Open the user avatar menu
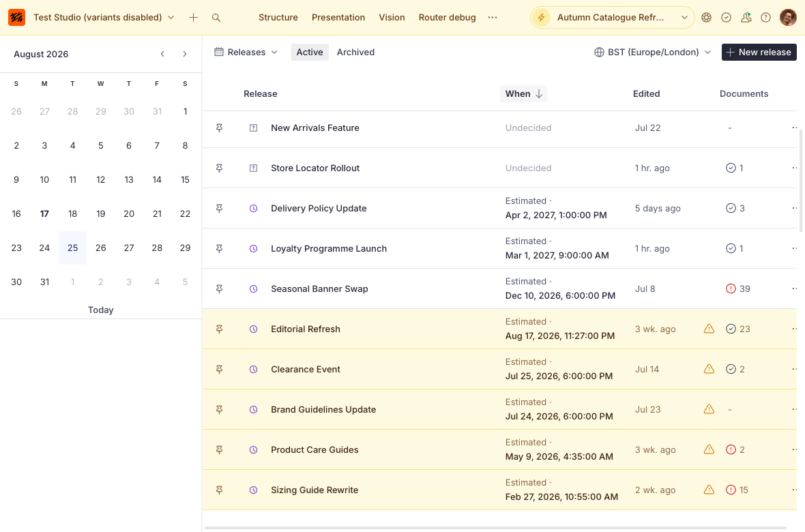 [x=788, y=18]
